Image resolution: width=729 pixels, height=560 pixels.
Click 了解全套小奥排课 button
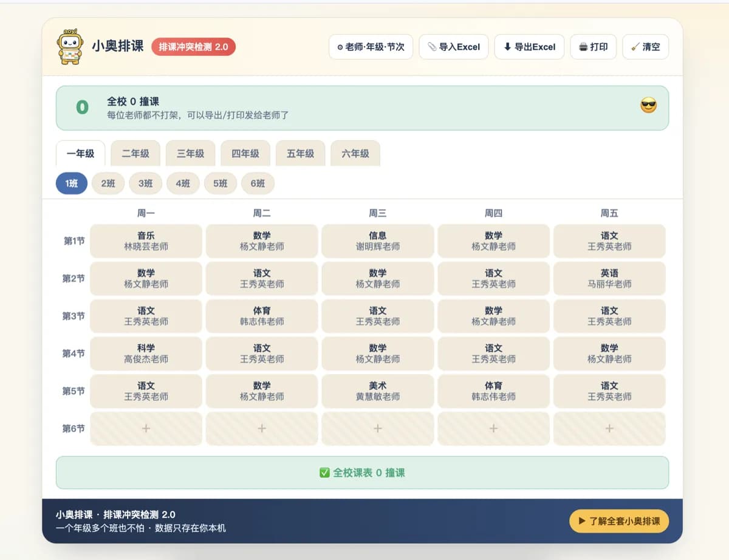click(x=619, y=521)
